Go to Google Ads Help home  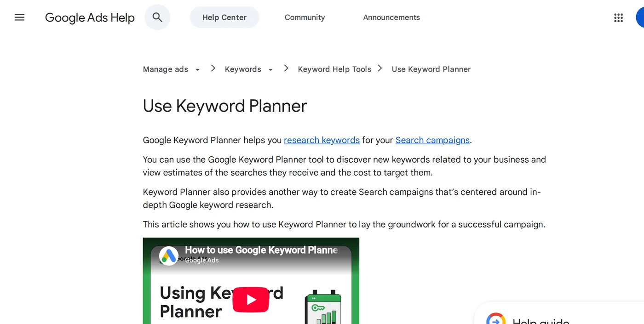[x=90, y=17]
